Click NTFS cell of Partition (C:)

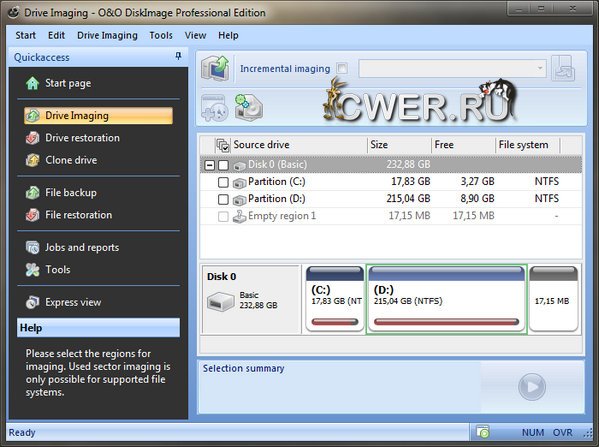(546, 181)
